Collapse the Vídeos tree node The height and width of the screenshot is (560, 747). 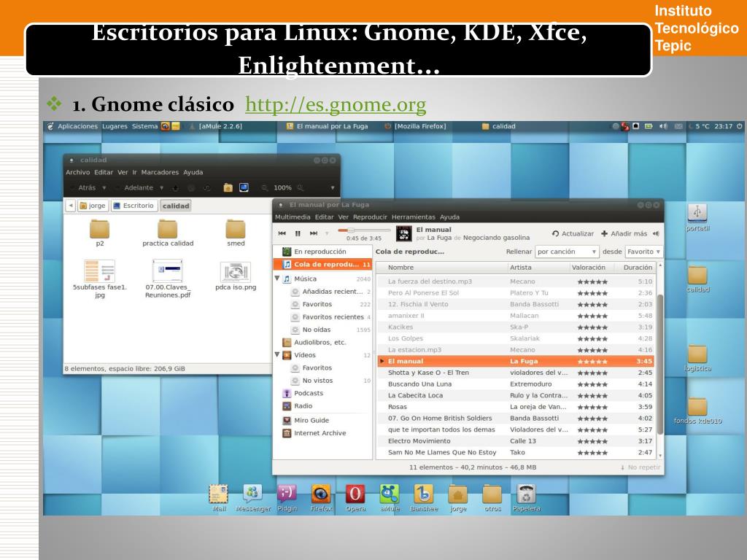pyautogui.click(x=277, y=355)
